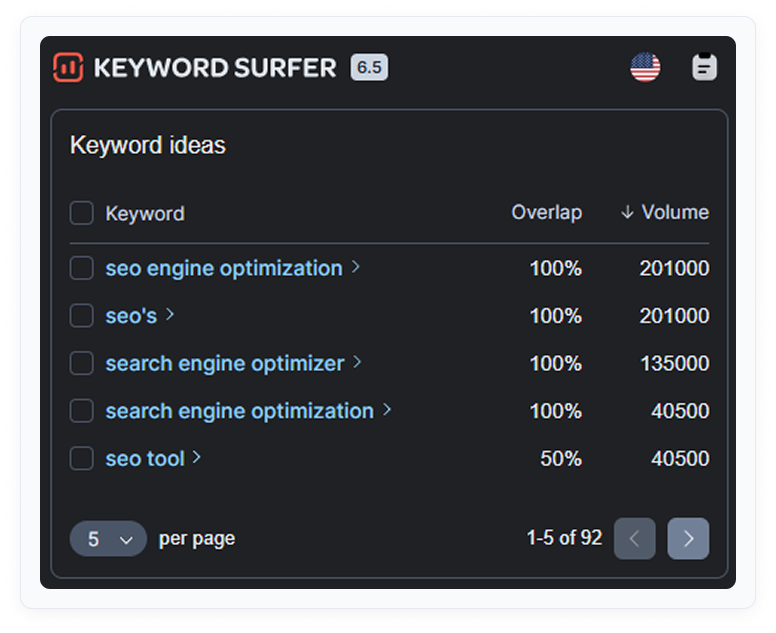This screenshot has width=776, height=633.
Task: Click volume 135000 for search engine optimizer
Action: [x=675, y=364]
